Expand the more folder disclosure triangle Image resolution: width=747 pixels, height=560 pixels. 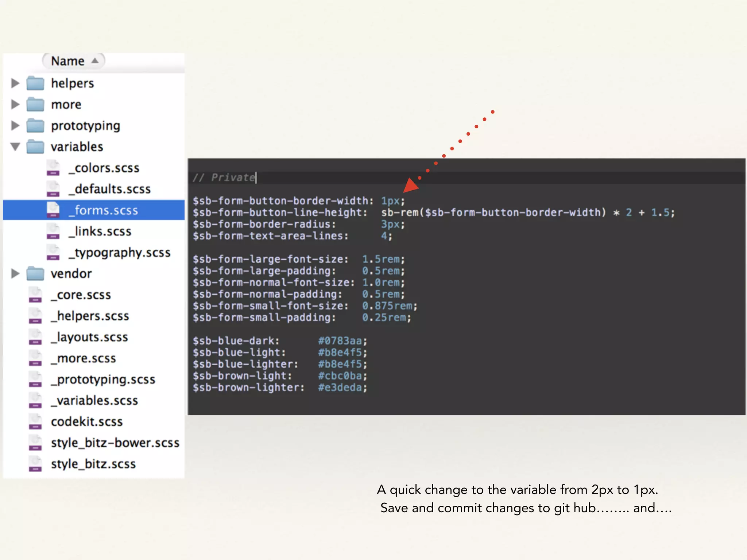pyautogui.click(x=15, y=104)
